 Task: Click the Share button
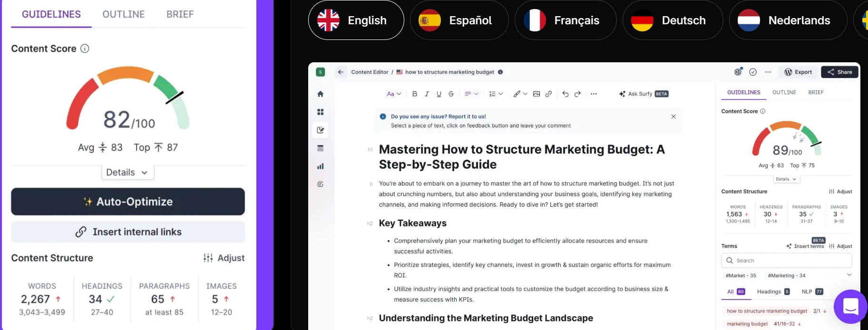(x=839, y=72)
